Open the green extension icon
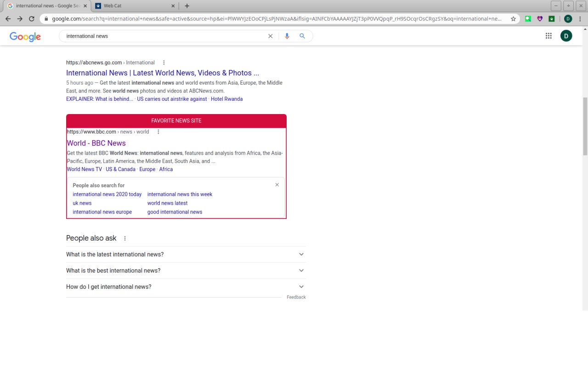 pyautogui.click(x=528, y=19)
